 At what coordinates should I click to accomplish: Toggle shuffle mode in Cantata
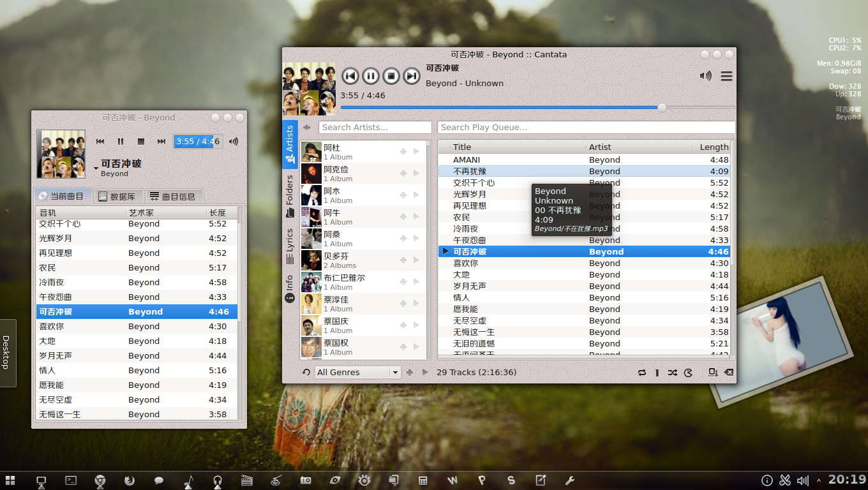coord(673,373)
